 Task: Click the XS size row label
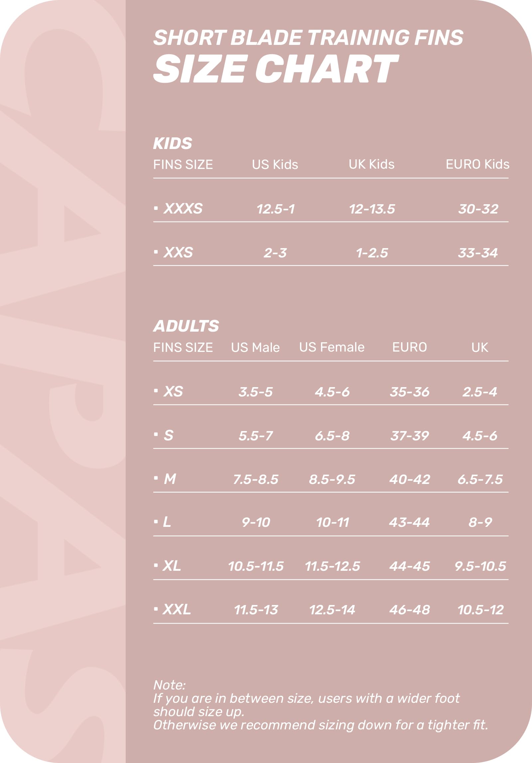173,391
